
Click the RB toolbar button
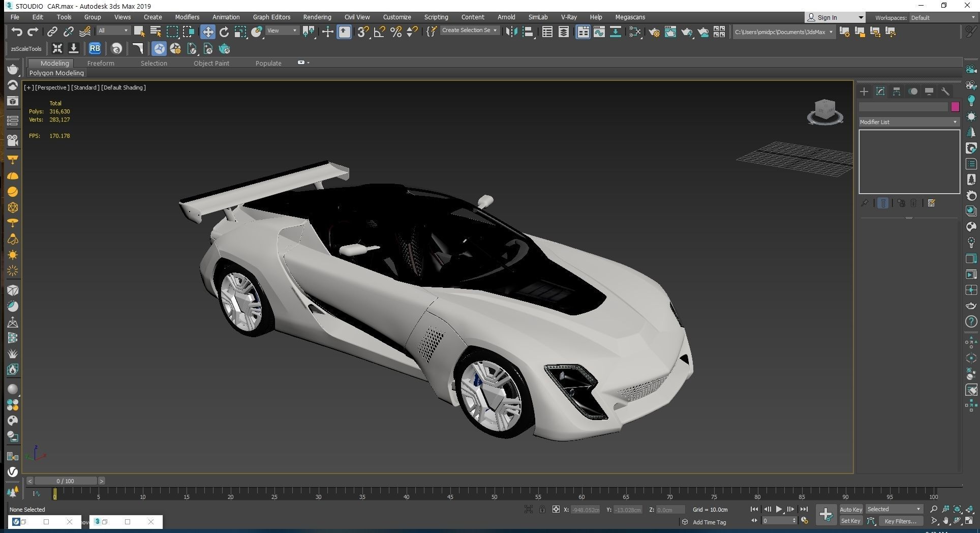pos(95,49)
